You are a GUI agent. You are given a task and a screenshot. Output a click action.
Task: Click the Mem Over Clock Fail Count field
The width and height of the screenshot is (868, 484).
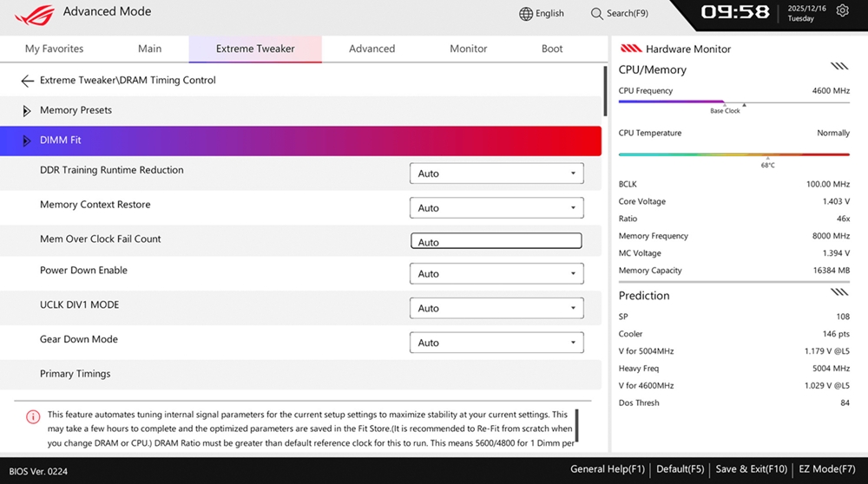(496, 242)
